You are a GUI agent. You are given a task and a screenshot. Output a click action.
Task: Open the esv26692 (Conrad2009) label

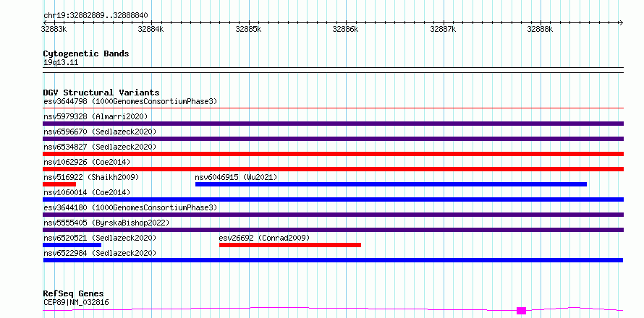pos(264,238)
